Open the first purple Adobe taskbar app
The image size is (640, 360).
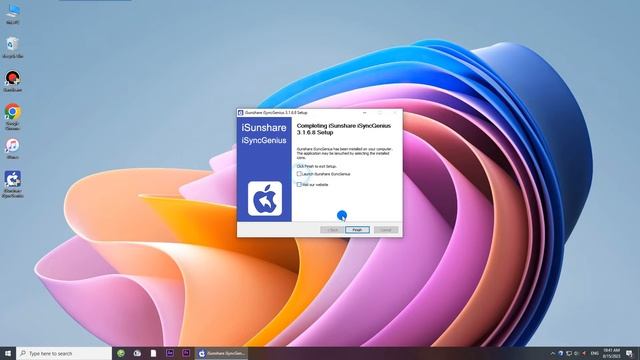click(170, 353)
